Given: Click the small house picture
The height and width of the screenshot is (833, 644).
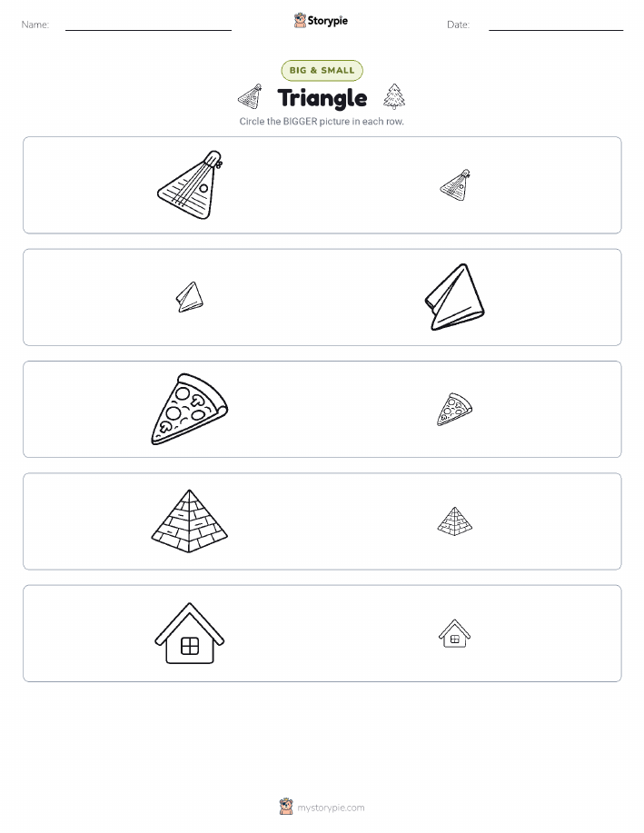Looking at the screenshot, I should point(455,633).
